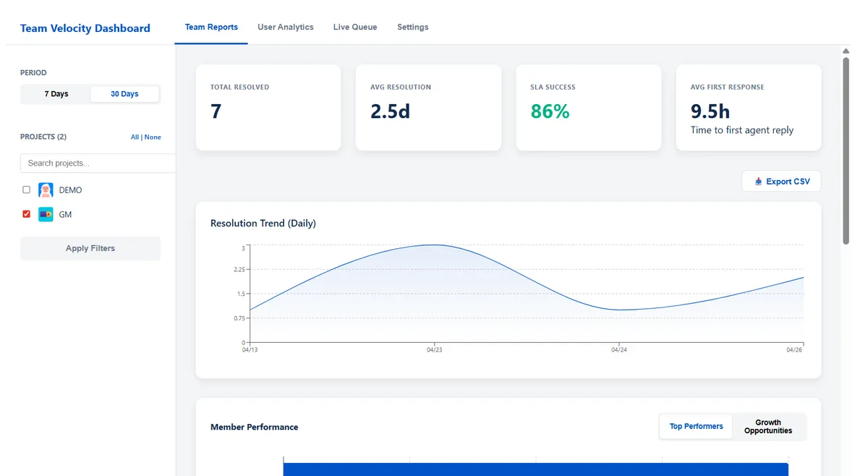Screen dimensions: 868x476
Task: Go to the Live Queue tab
Action: click(x=355, y=27)
